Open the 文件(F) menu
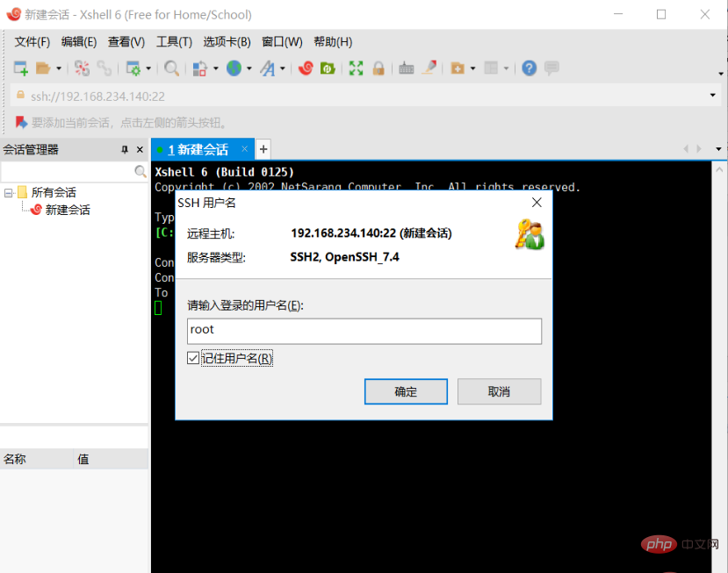 (x=32, y=42)
